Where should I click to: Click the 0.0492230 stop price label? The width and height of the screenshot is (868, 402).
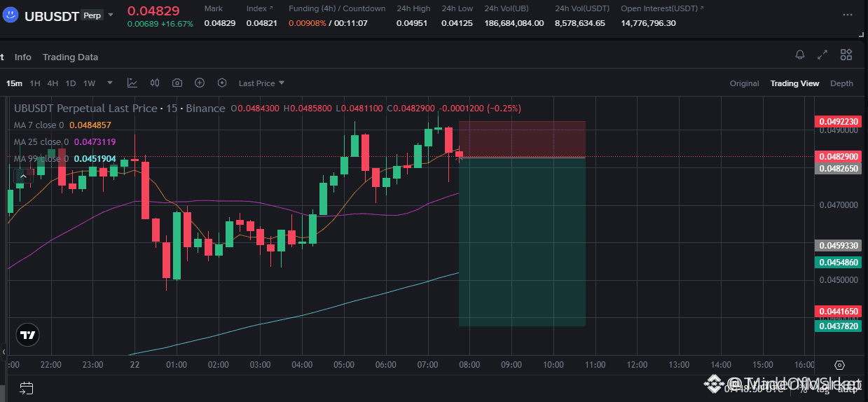pyautogui.click(x=840, y=122)
